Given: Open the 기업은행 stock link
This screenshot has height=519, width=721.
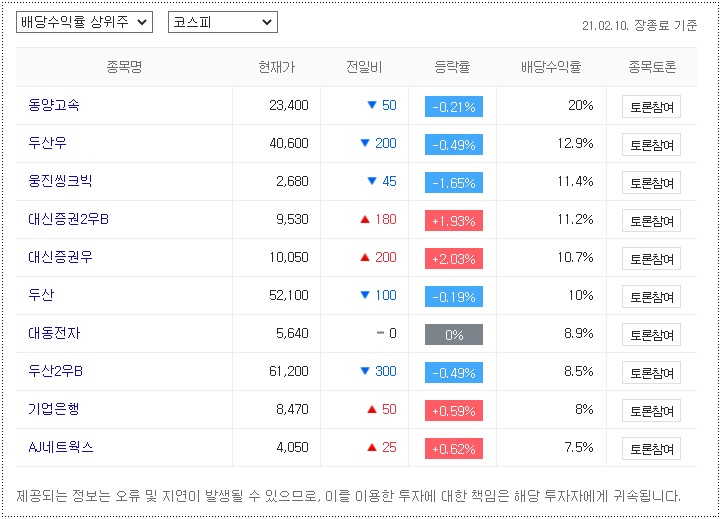Looking at the screenshot, I should point(54,409).
